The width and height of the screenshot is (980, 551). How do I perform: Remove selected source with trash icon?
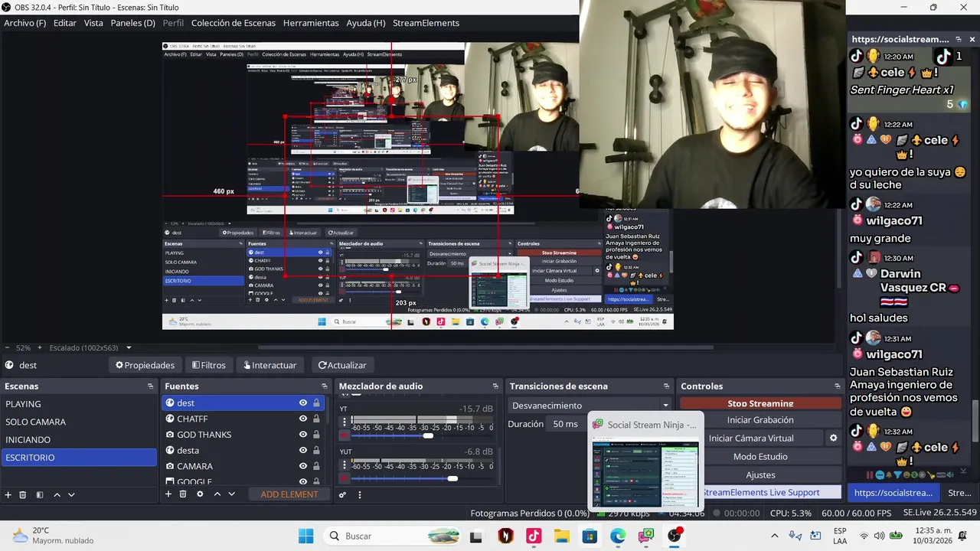[183, 494]
